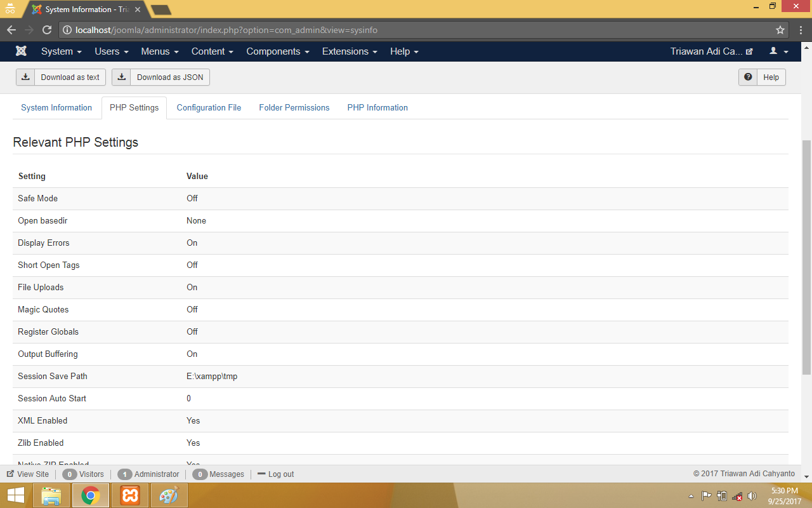This screenshot has height=508, width=812.
Task: Switch to the PHP Information tab
Action: click(377, 108)
